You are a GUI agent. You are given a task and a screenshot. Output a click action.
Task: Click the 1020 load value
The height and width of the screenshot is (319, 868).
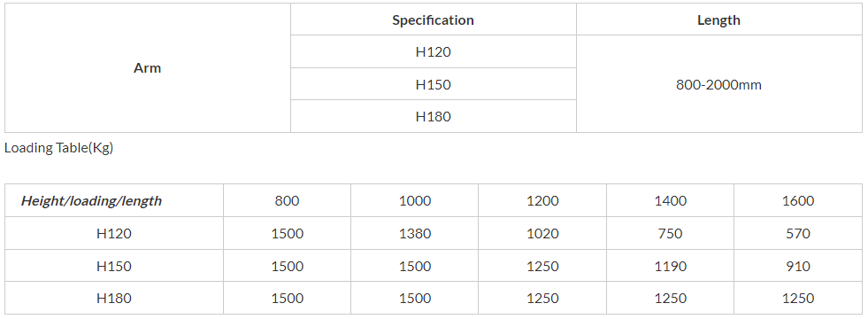point(542,234)
